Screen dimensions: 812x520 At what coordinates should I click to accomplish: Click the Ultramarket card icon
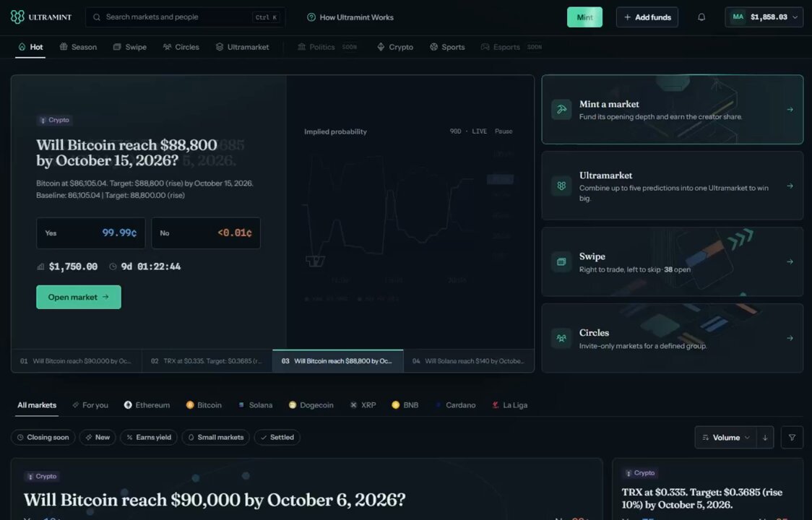pos(561,186)
